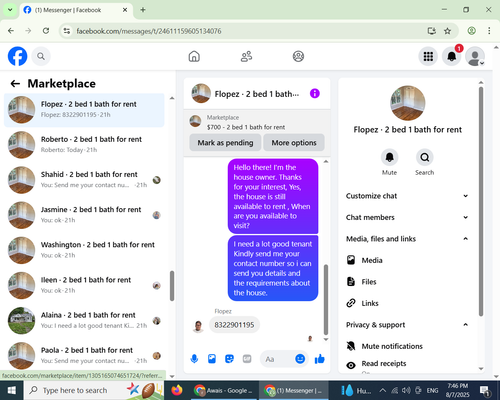The image size is (500, 400).
Task: Go to the Home icon in top navigation
Action: tap(194, 56)
